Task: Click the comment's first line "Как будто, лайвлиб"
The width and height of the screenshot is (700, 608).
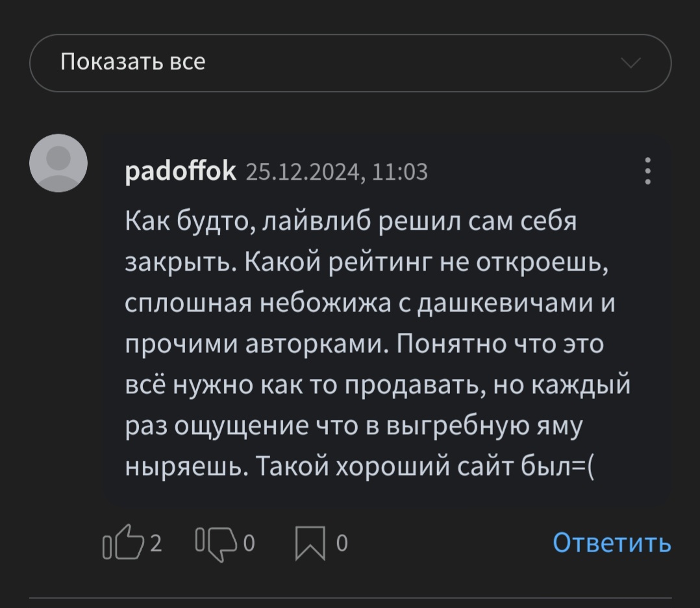Action: pyautogui.click(x=248, y=221)
